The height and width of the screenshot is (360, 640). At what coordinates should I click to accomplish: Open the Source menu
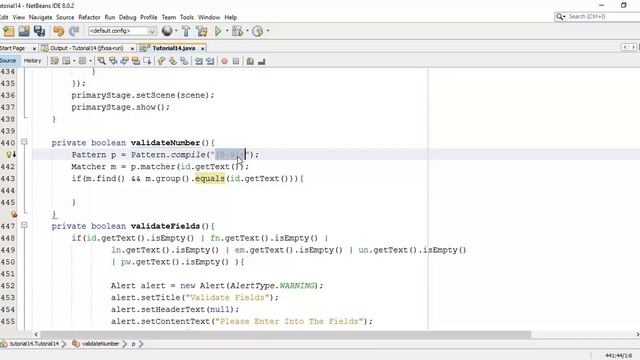click(65, 17)
